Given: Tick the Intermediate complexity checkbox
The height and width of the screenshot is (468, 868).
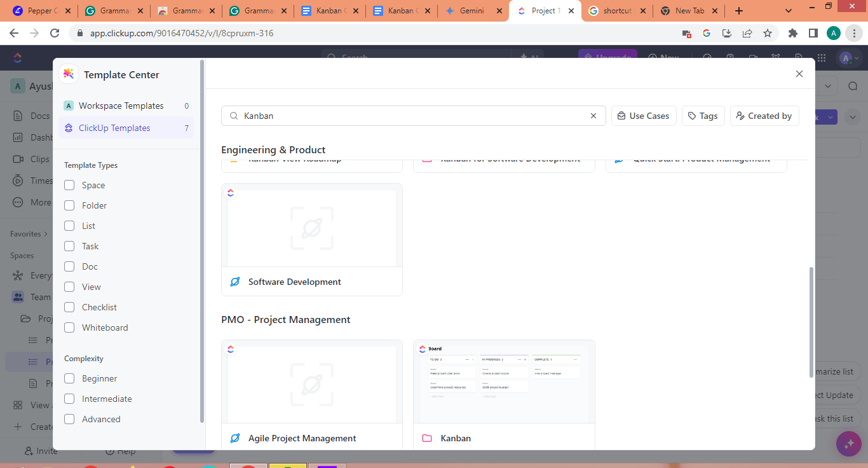Looking at the screenshot, I should [69, 399].
